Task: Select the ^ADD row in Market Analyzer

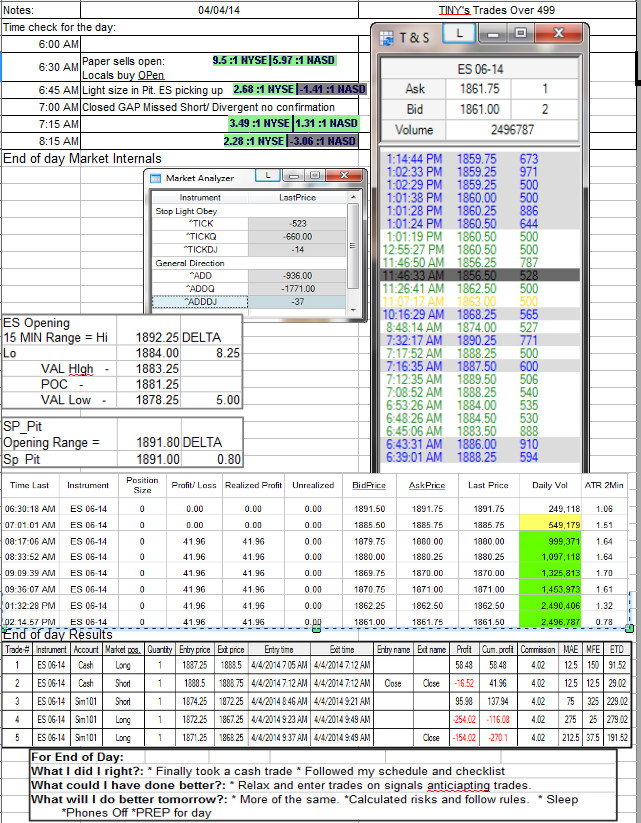Action: 249,276
